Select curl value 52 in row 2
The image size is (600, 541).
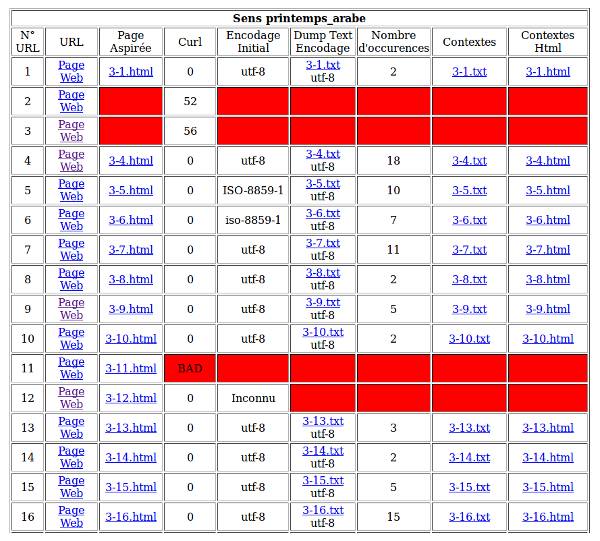coord(190,101)
